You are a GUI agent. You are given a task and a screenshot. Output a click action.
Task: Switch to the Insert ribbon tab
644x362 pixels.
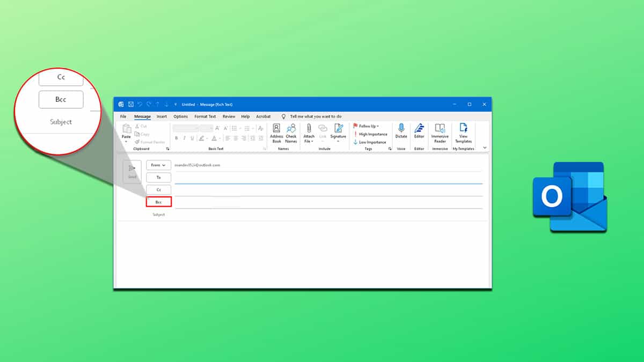162,116
